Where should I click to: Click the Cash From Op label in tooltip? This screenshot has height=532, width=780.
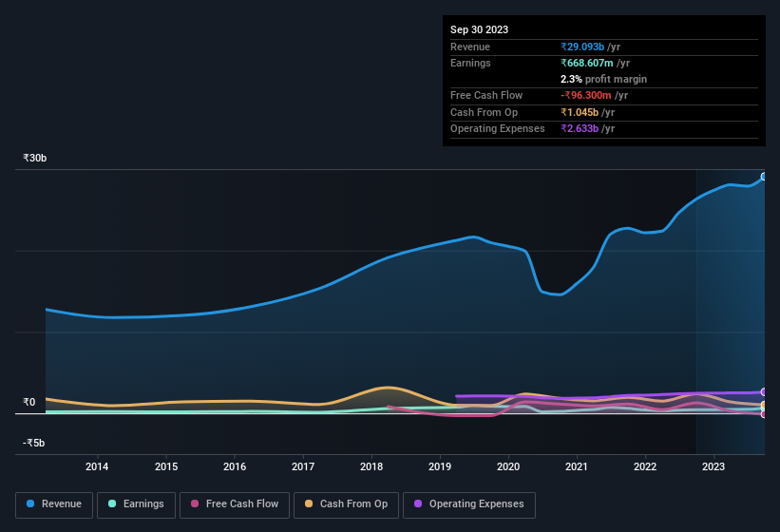(x=484, y=112)
